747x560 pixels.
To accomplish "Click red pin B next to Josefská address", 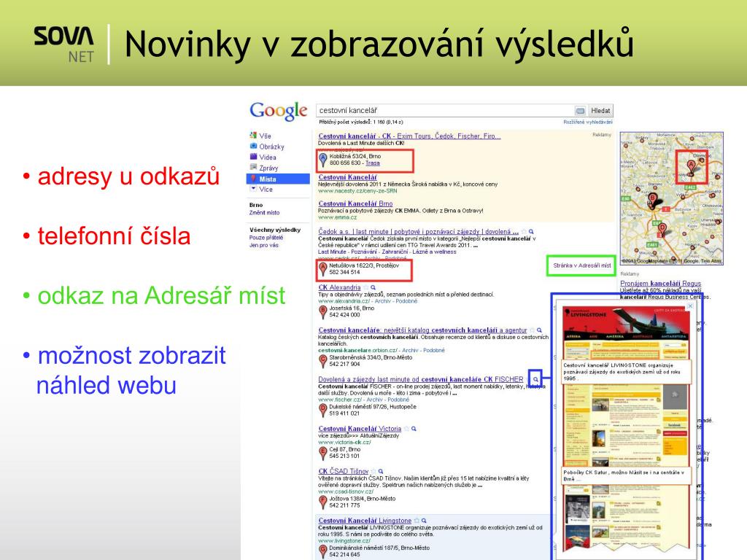I will [323, 312].
